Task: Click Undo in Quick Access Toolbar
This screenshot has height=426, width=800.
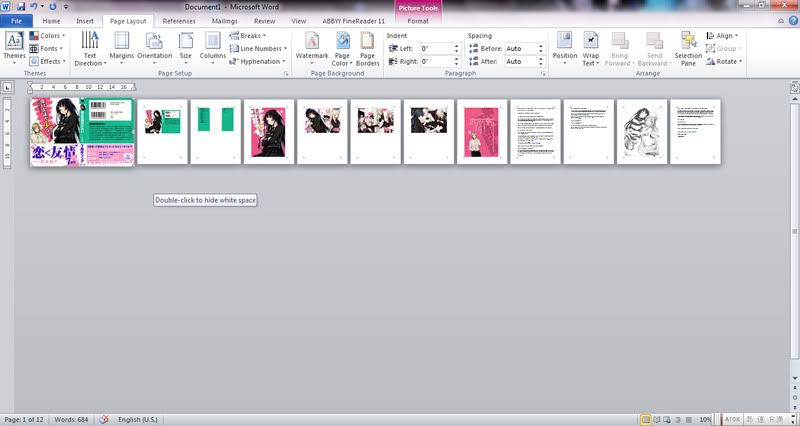Action: point(34,7)
